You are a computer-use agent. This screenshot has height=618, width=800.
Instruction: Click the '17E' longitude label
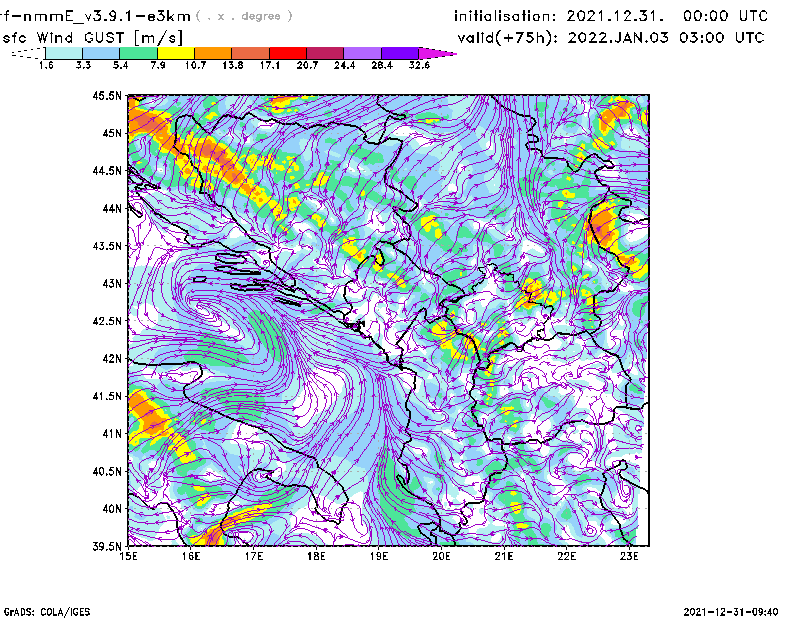pos(254,556)
